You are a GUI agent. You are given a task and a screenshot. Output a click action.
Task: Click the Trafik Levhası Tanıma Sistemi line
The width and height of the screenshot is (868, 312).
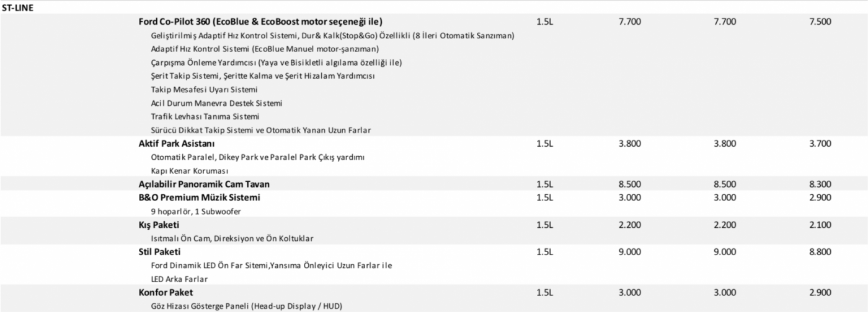[205, 116]
